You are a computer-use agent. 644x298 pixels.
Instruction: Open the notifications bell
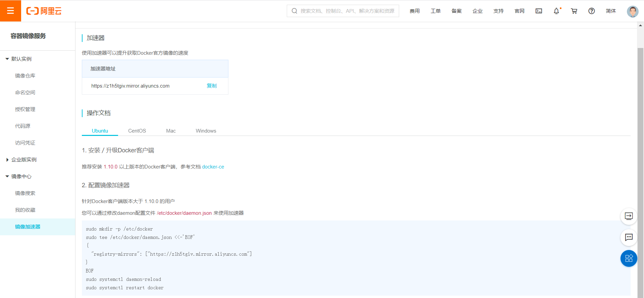coord(556,11)
